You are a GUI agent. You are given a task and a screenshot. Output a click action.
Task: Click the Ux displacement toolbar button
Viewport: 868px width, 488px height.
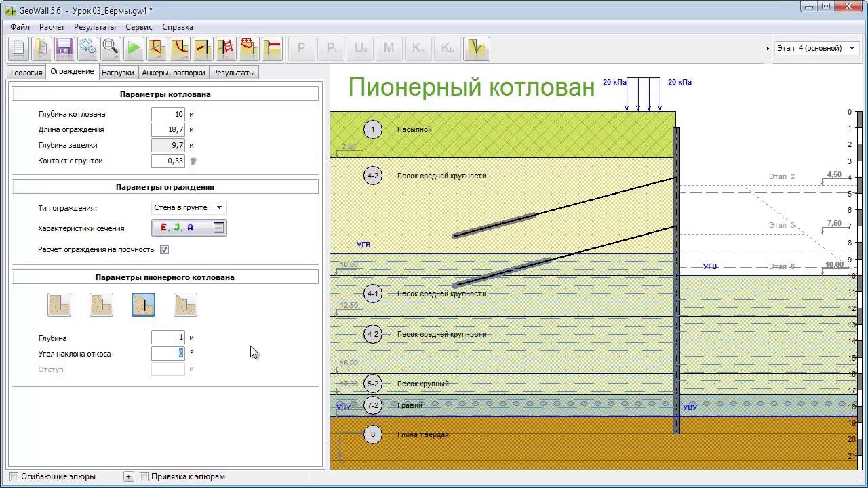(x=361, y=48)
